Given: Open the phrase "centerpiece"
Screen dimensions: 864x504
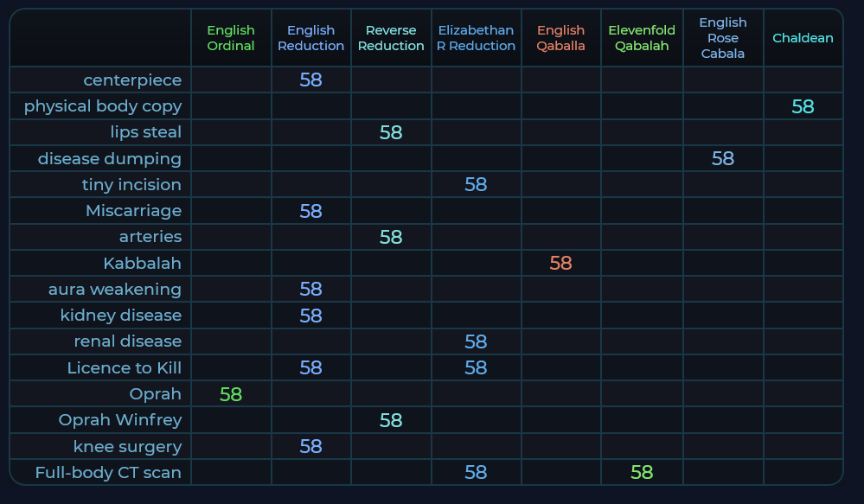Looking at the screenshot, I should (132, 80).
